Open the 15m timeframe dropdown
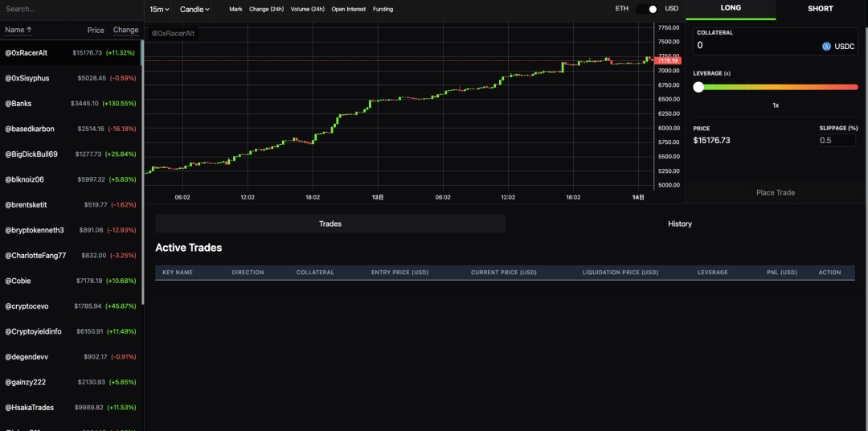The height and width of the screenshot is (431, 868). point(159,10)
